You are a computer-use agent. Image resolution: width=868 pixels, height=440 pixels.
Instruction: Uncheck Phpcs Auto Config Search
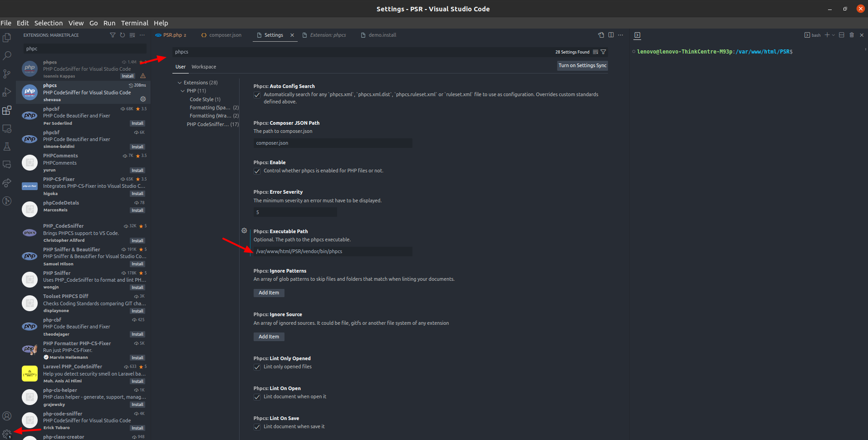[x=257, y=95]
